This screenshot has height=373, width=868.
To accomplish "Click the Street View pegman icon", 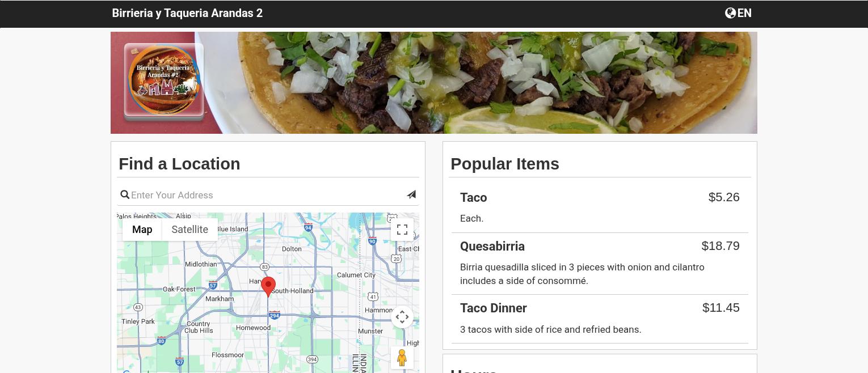I will click(x=402, y=358).
